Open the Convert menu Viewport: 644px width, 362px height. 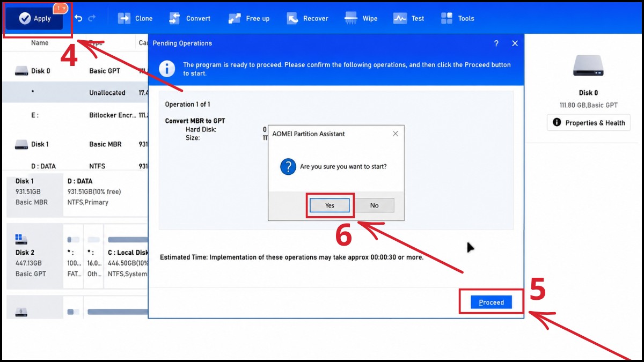pyautogui.click(x=189, y=18)
